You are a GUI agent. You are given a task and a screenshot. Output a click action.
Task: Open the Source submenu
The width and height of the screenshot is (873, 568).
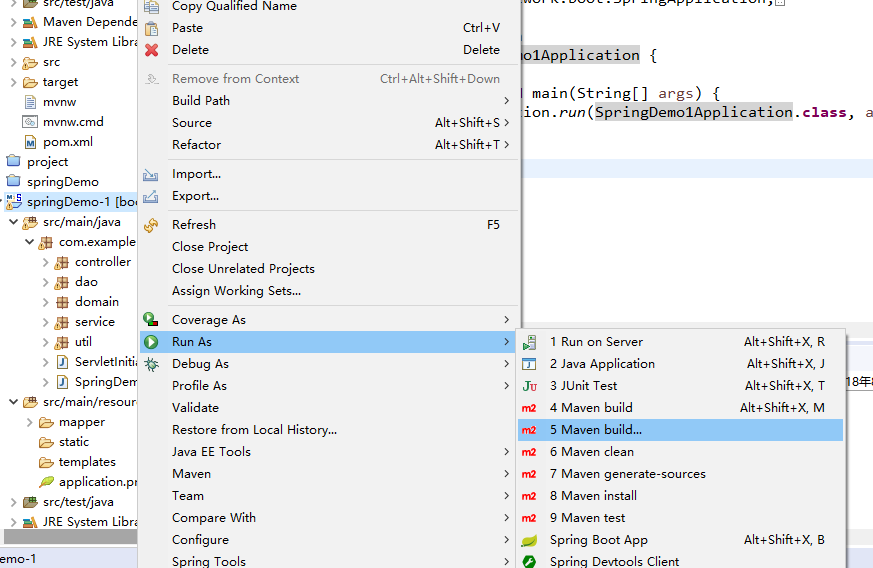coord(328,123)
